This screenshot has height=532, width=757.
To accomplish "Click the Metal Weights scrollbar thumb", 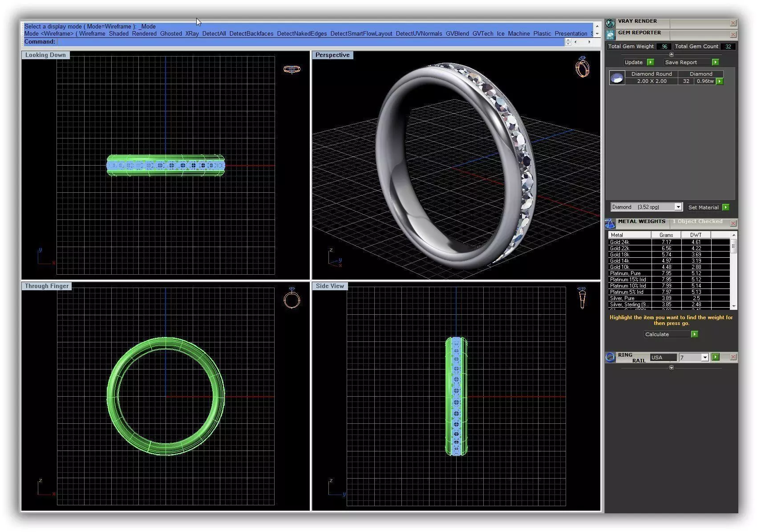I will [x=733, y=246].
